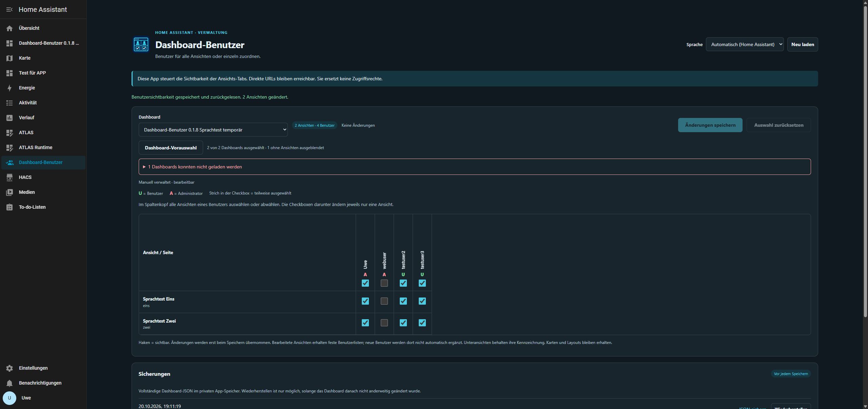
Task: Select Test für APP in the sidebar
Action: (x=43, y=73)
